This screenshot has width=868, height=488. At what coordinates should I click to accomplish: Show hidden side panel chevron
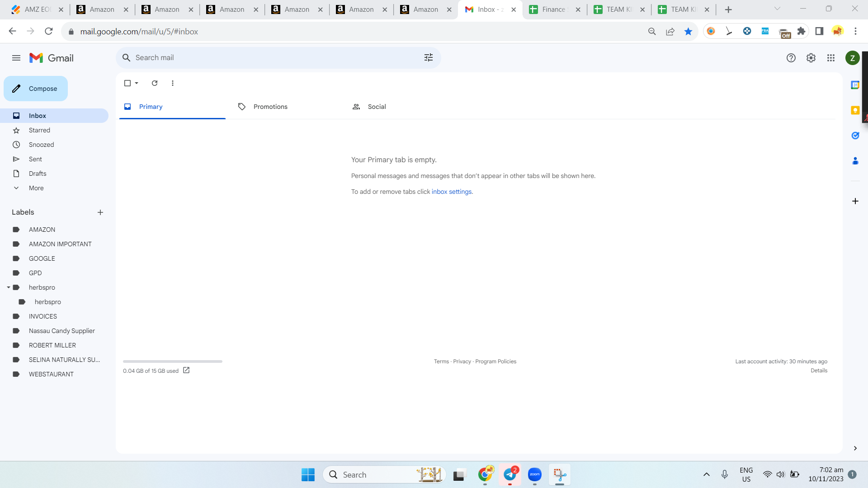point(855,448)
